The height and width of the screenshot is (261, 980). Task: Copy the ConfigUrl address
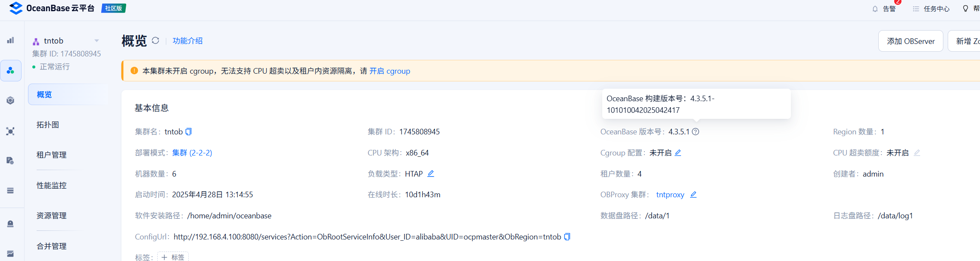[x=567, y=237]
